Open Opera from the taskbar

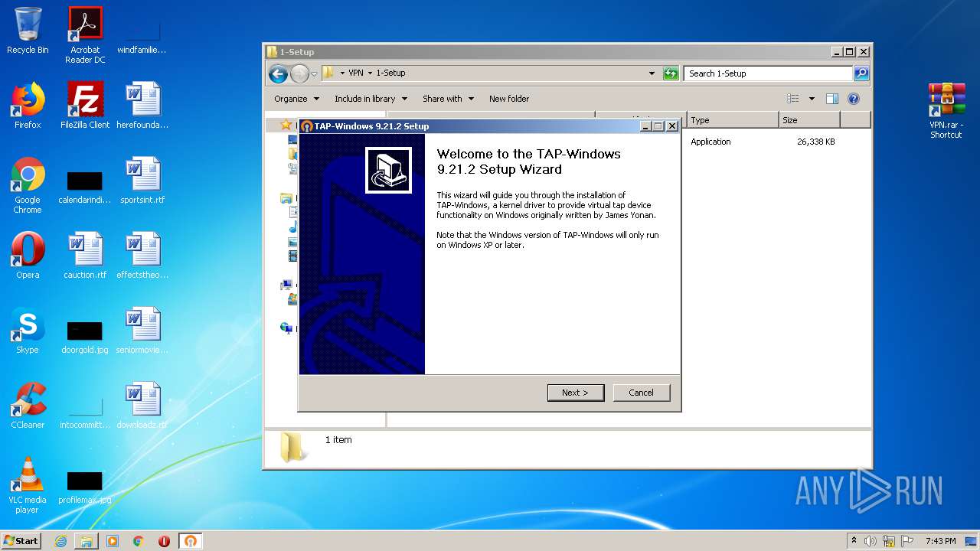(165, 541)
